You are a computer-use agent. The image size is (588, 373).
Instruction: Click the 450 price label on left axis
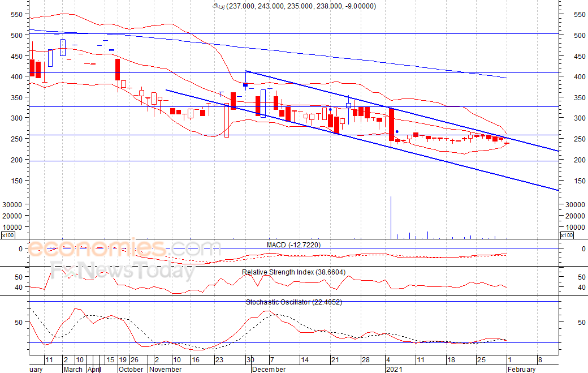tap(17, 56)
